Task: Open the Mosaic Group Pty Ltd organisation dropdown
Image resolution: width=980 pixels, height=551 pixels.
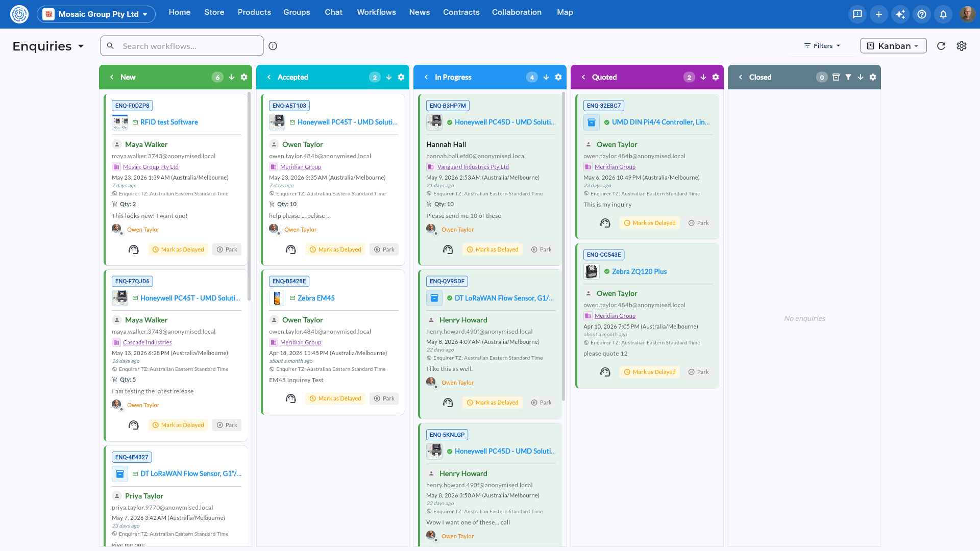Action: coord(96,14)
